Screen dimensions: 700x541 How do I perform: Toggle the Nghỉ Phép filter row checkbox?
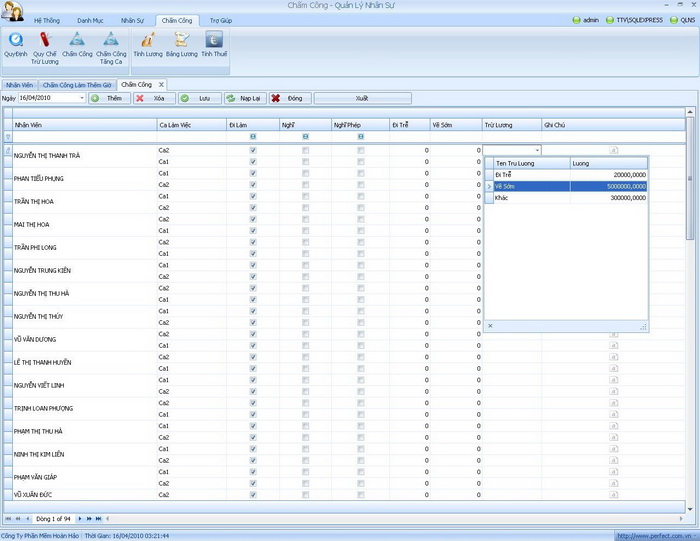coord(361,137)
